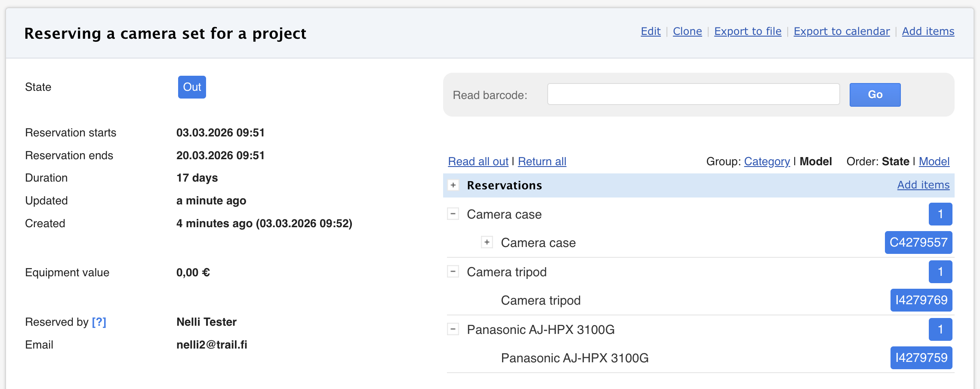This screenshot has height=389, width=980.
Task: Collapse the Panasonic AJ-HPX 3100G group
Action: coord(453,329)
